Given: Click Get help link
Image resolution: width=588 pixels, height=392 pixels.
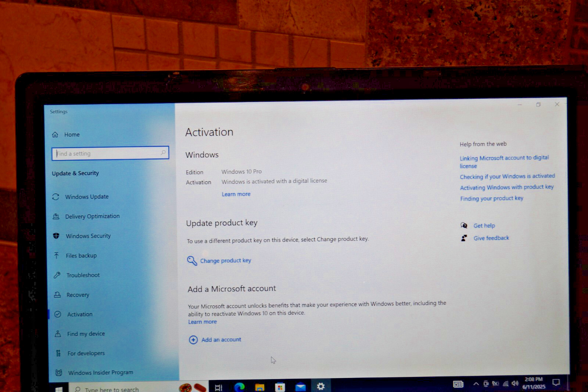Looking at the screenshot, I should coord(484,226).
